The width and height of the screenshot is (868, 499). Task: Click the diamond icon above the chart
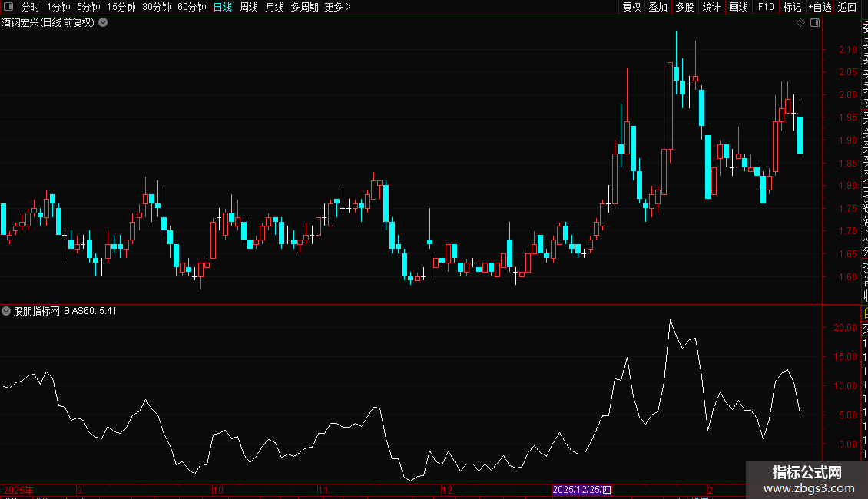800,23
